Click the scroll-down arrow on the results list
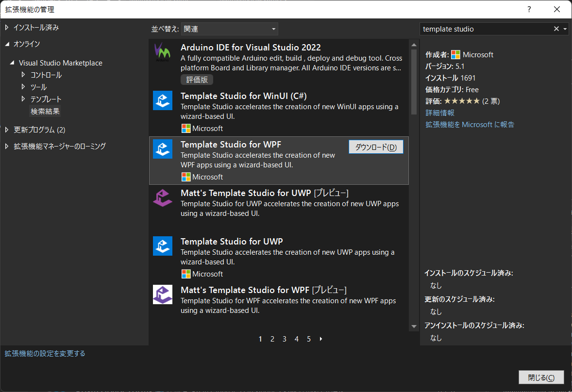572x392 pixels. click(413, 326)
